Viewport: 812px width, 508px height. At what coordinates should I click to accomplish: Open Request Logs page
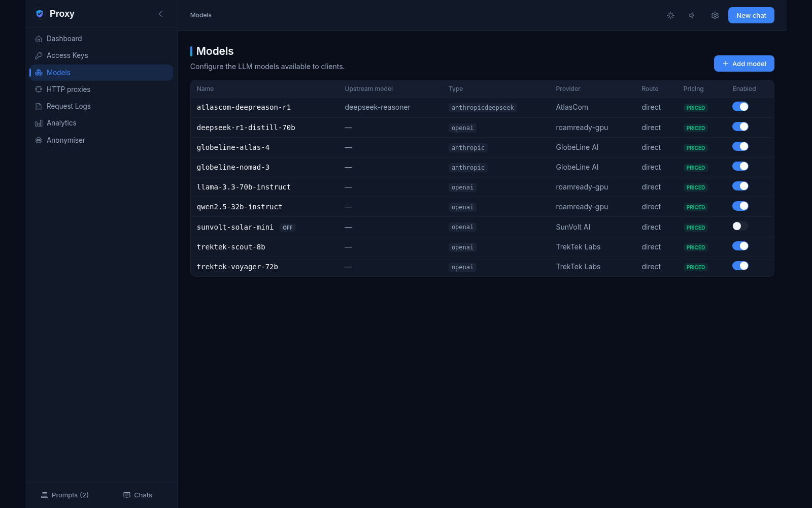click(x=101, y=106)
